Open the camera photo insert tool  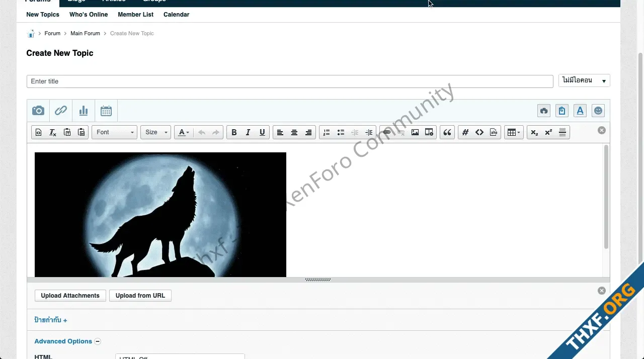pyautogui.click(x=38, y=111)
